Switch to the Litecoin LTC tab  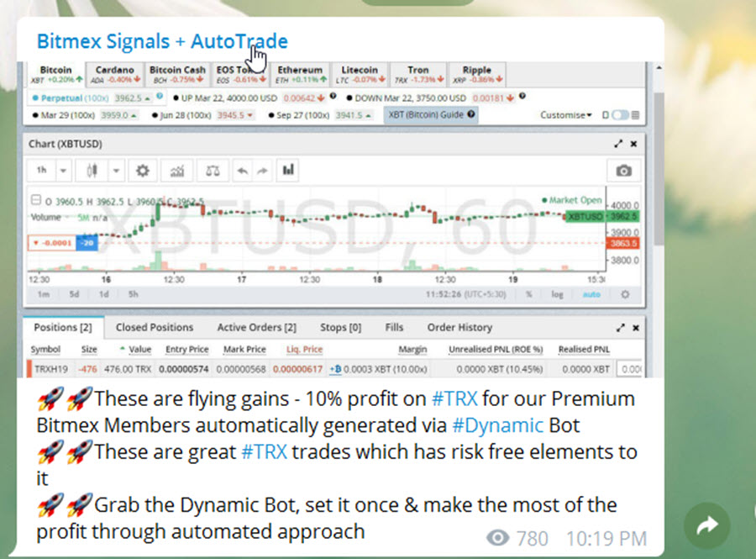pos(360,74)
